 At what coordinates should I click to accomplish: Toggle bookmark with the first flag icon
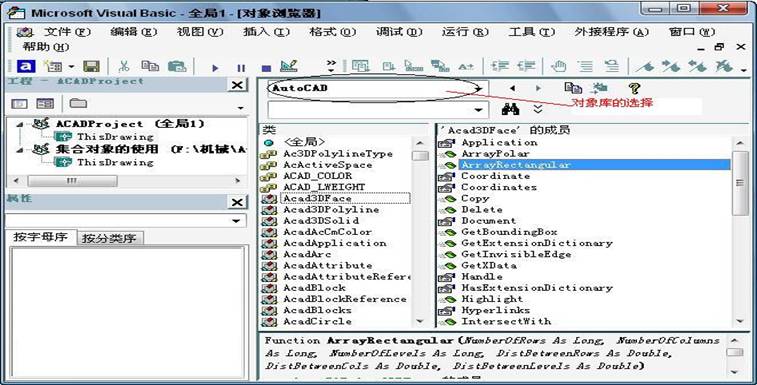(645, 66)
